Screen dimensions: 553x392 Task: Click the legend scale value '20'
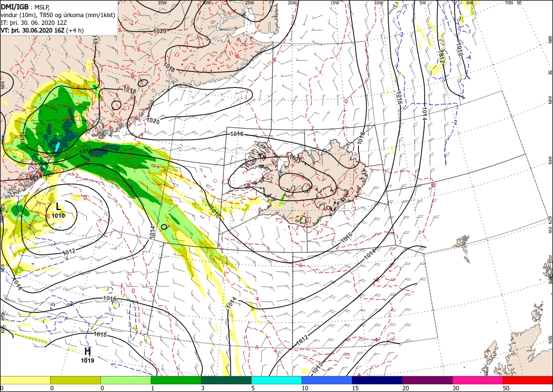pyautogui.click(x=405, y=388)
